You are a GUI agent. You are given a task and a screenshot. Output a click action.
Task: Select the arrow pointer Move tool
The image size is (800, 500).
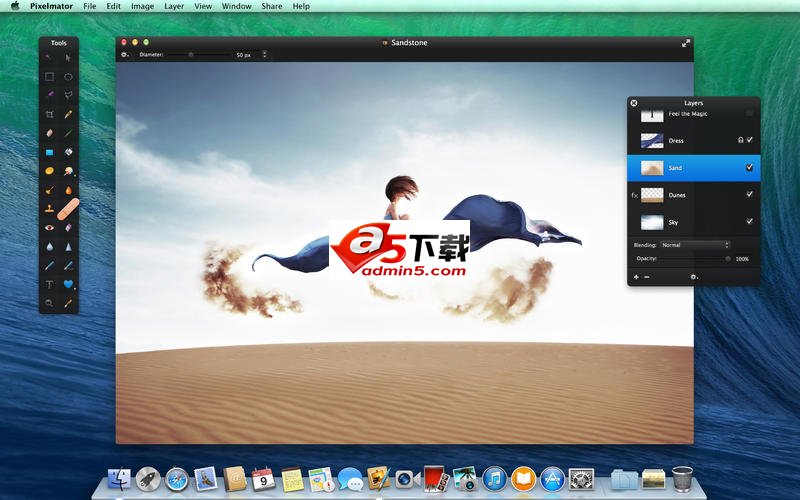click(68, 58)
